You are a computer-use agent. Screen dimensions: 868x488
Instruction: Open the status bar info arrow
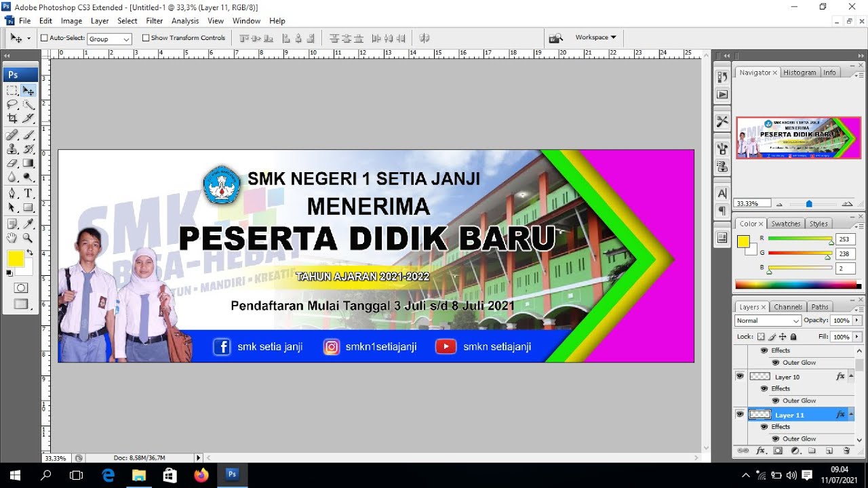click(x=198, y=458)
